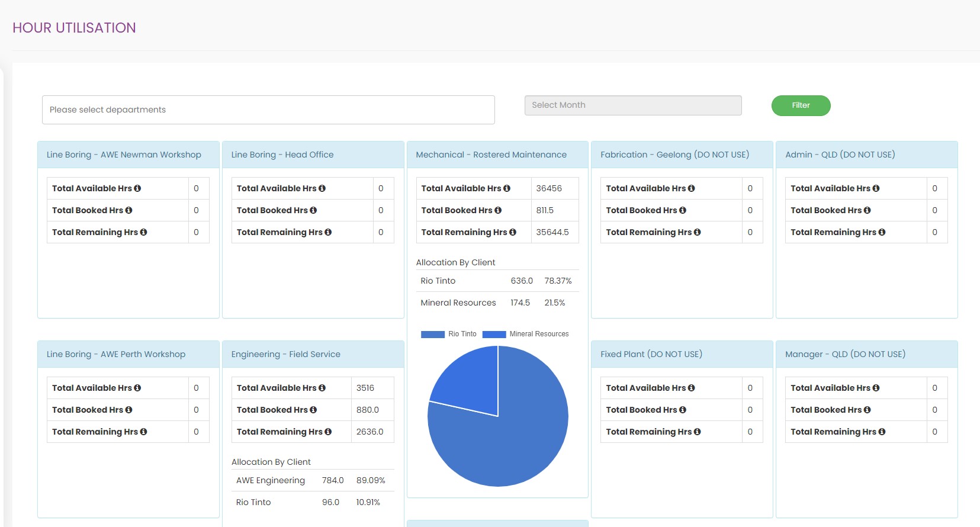Screen dimensions: 980x527
Task: Click the 784.0 AWE Engineering hours value
Action: [x=333, y=480]
